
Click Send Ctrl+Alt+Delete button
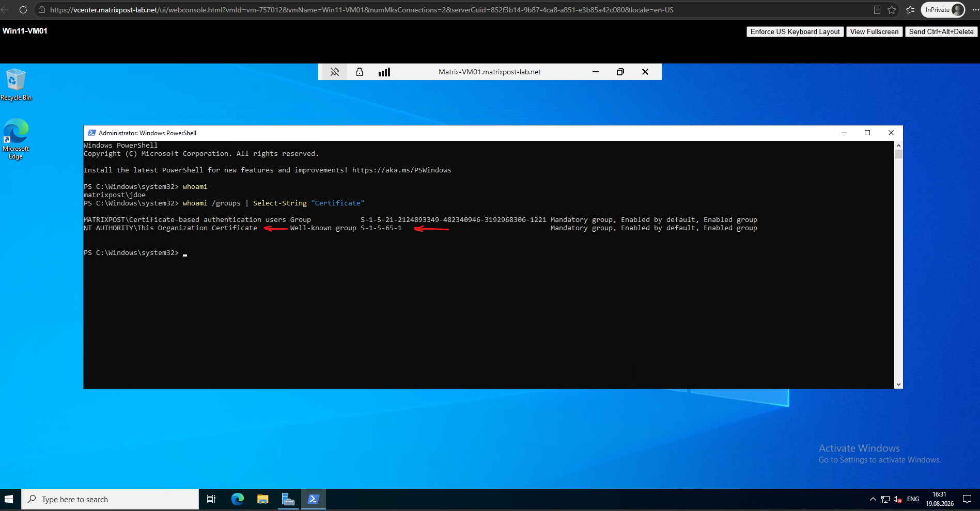941,31
